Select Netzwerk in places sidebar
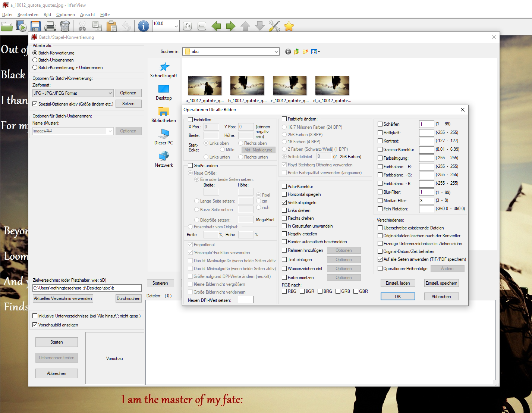532x413 pixels. [164, 160]
